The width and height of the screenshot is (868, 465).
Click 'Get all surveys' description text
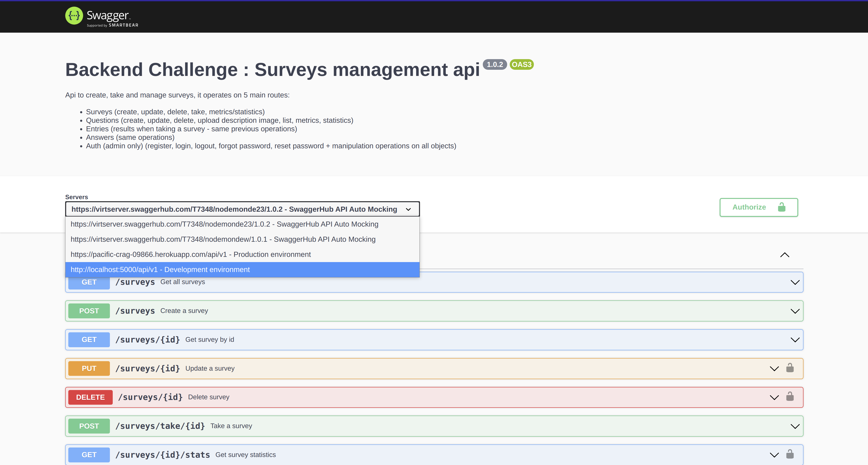183,282
